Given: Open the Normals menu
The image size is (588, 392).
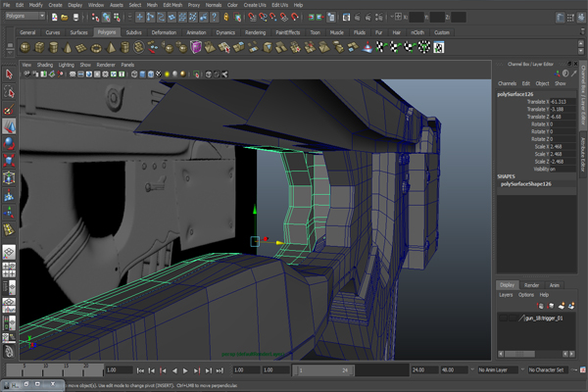Looking at the screenshot, I should (214, 5).
